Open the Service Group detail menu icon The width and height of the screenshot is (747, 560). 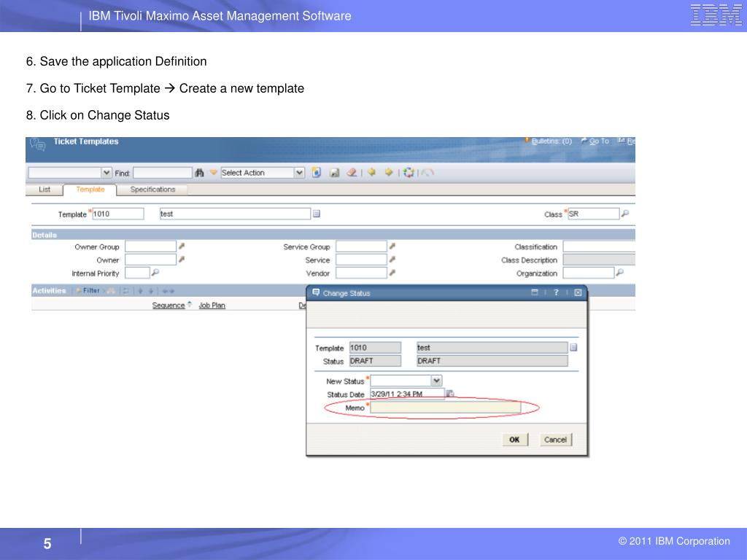coord(392,246)
